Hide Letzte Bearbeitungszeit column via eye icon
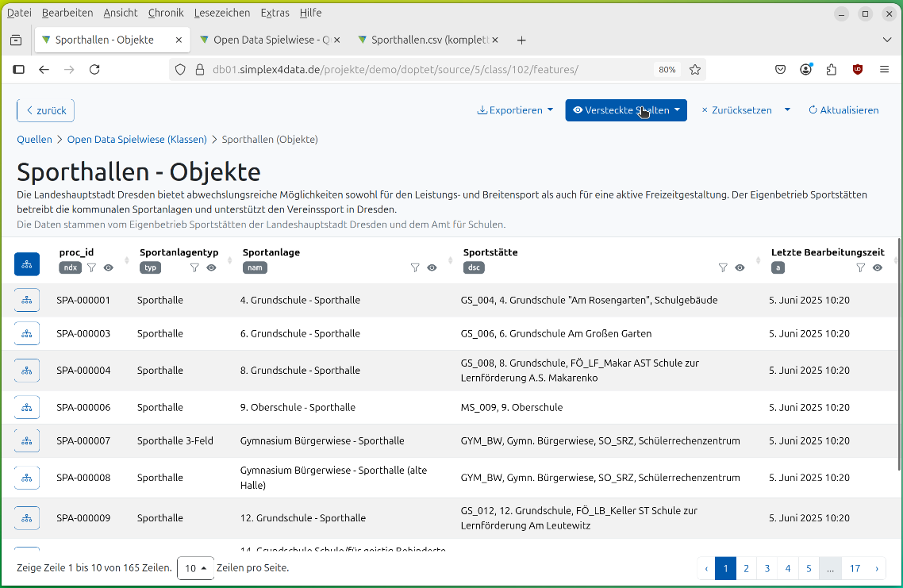This screenshot has height=588, width=903. click(x=877, y=267)
